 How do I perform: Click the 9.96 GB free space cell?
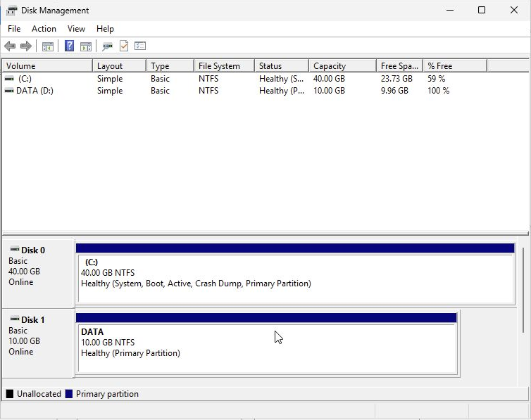click(x=394, y=91)
